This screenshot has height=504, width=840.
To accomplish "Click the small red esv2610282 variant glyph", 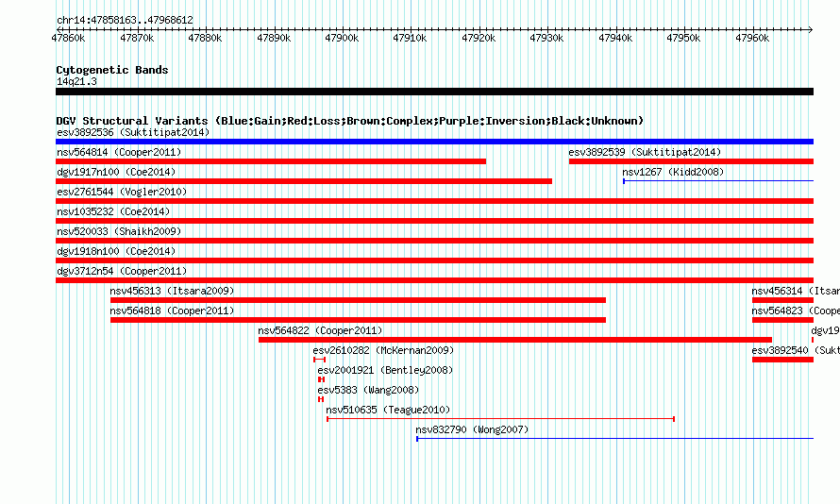I will coord(319,360).
